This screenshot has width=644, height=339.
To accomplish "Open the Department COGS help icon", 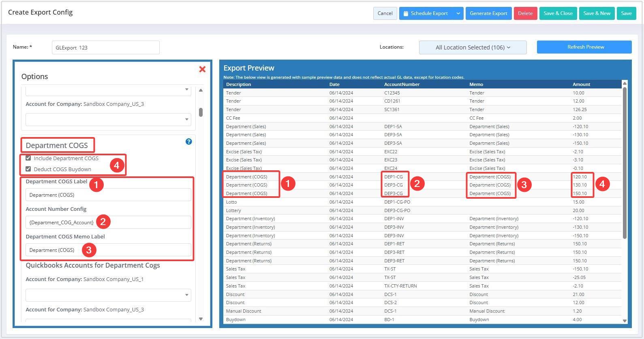I will tap(188, 142).
